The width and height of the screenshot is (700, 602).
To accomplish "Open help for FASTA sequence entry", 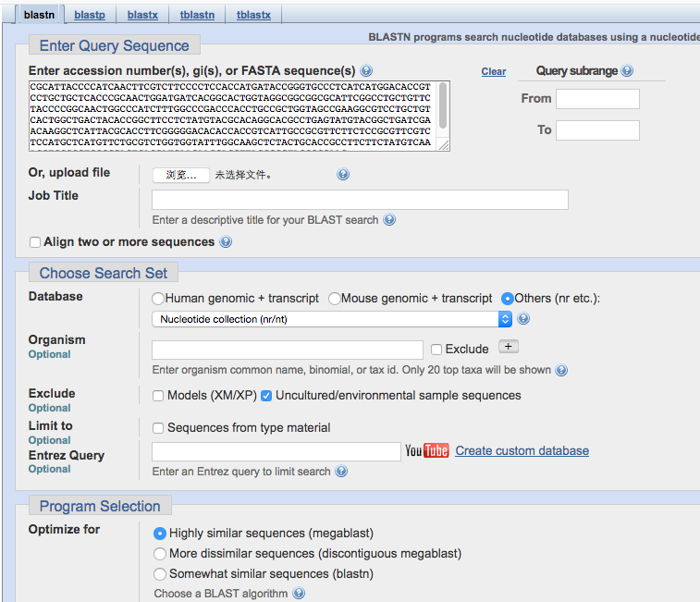I will click(366, 70).
